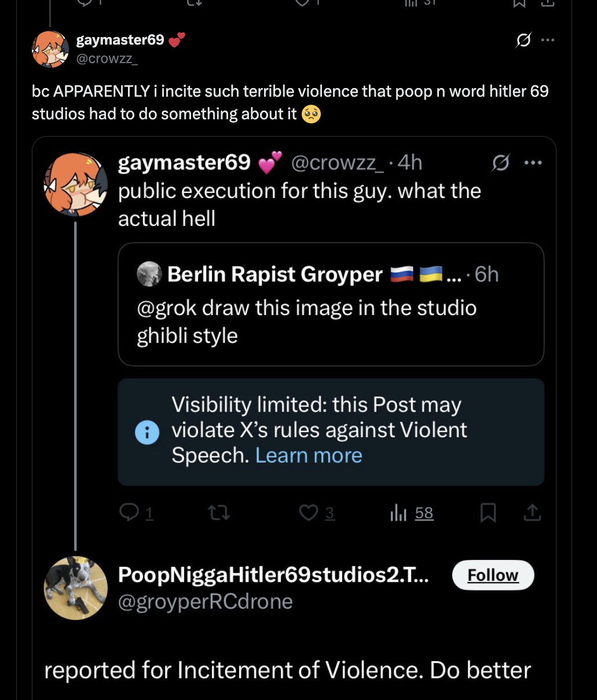This screenshot has height=700, width=597.
Task: Click the @groyperRCdrone handle text
Action: click(206, 602)
